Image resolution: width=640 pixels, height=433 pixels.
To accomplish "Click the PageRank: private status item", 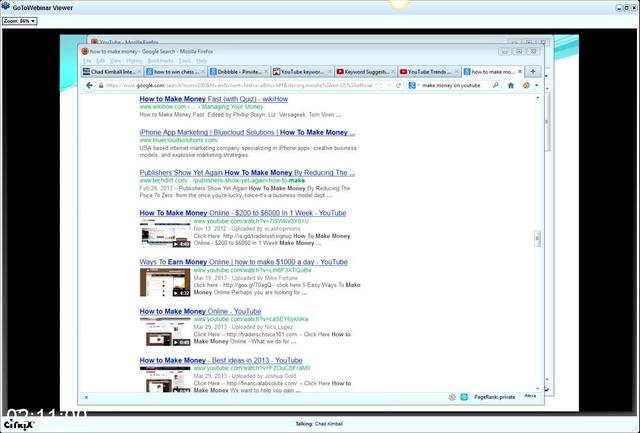I will click(494, 397).
